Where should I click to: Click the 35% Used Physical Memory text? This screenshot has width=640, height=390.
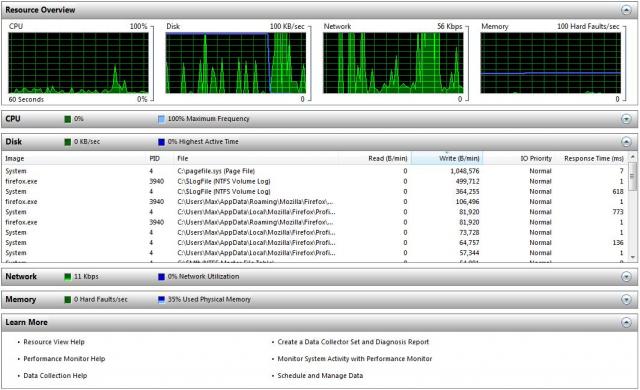(x=209, y=299)
